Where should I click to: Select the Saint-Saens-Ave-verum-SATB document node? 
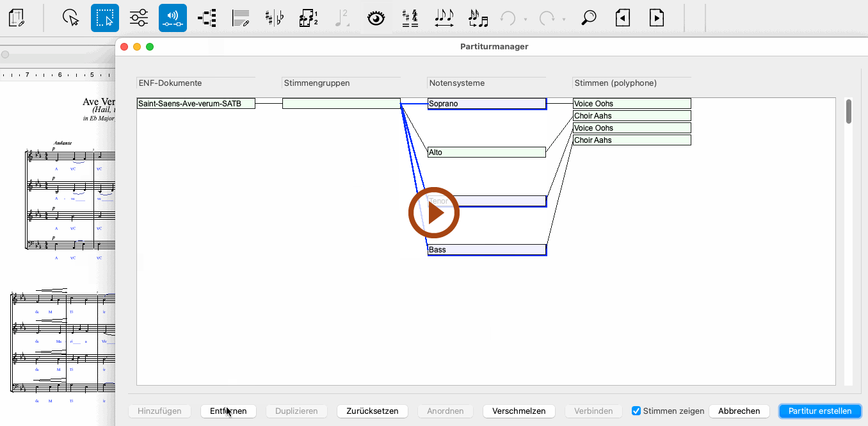click(196, 104)
